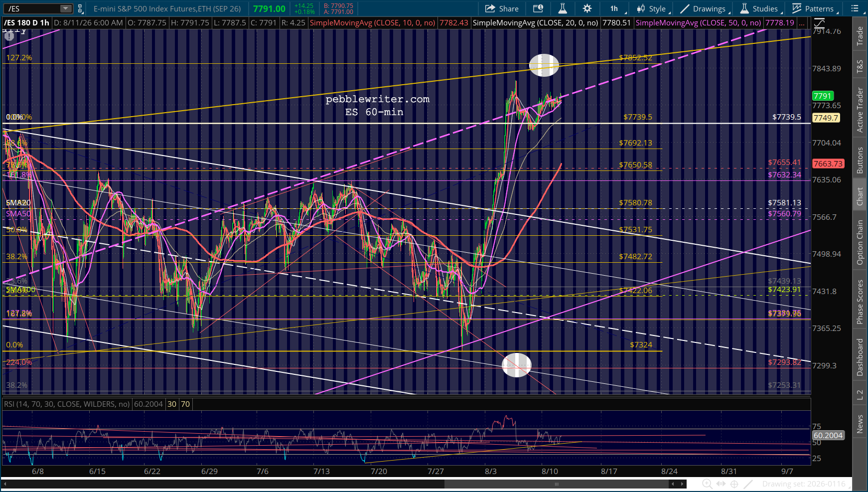Screen dimensions: 868x492
Task: Click the $7852.52 Fibonacci level label
Action: point(635,58)
